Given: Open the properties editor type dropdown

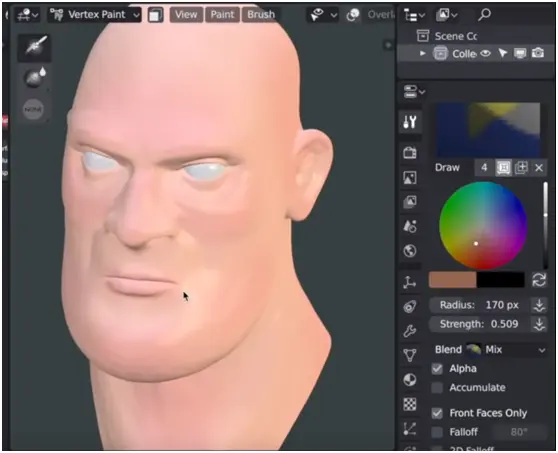Looking at the screenshot, I should coord(414,91).
